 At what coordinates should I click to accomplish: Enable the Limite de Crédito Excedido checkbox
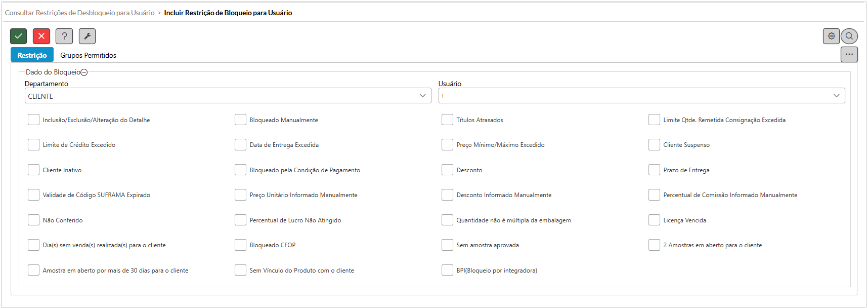coord(33,145)
